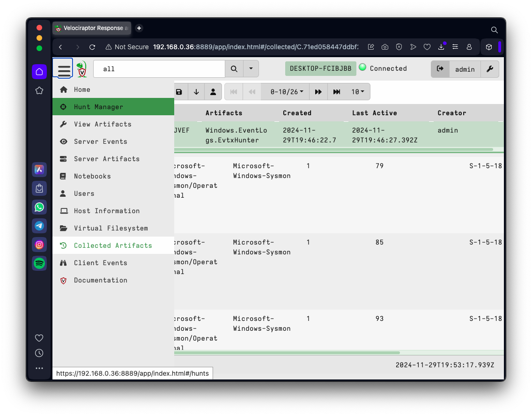Screen dimensions: 532x416
Task: Go to next page of flows
Action: click(318, 92)
